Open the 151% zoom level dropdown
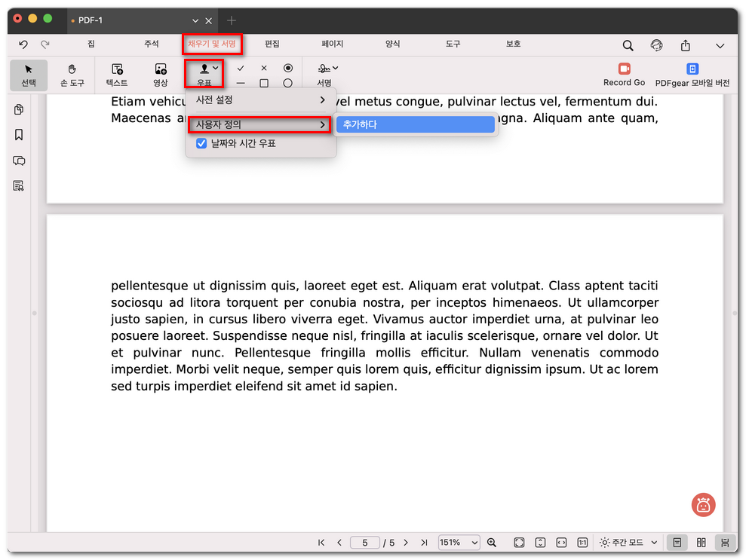The height and width of the screenshot is (560, 746). (459, 543)
